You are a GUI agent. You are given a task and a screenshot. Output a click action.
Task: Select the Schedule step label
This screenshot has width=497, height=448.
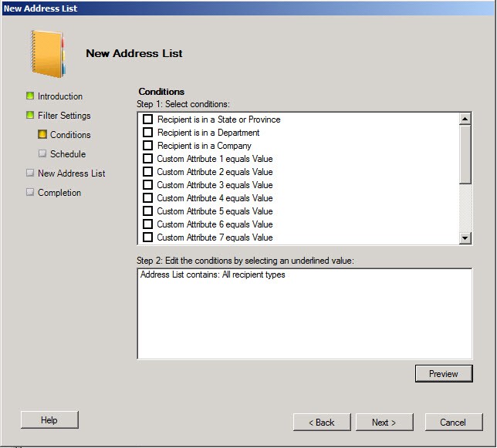(x=68, y=154)
